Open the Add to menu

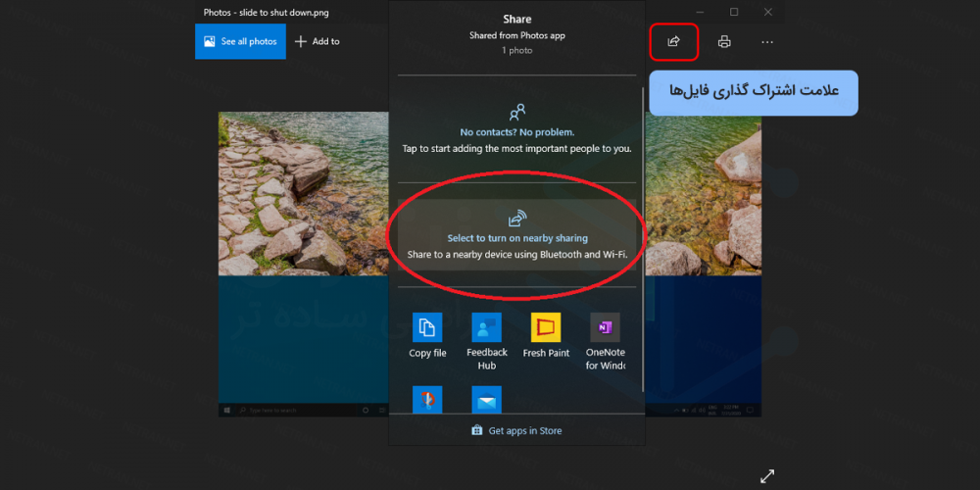(318, 41)
